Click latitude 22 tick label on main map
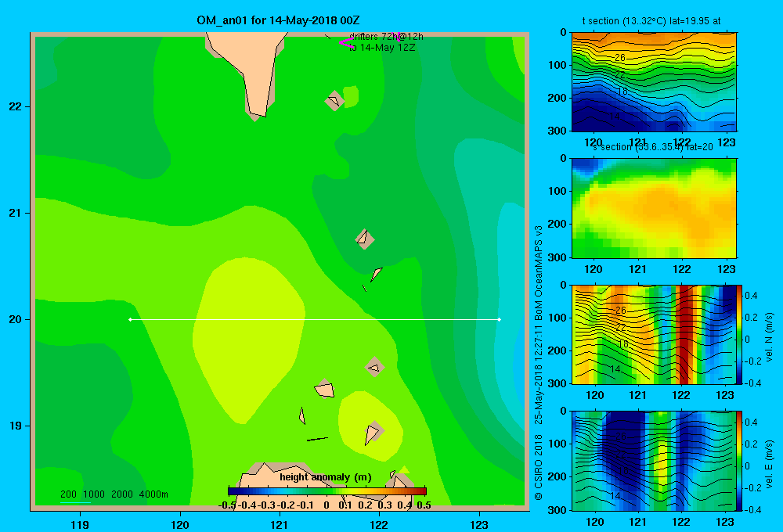783x532 pixels. 16,106
